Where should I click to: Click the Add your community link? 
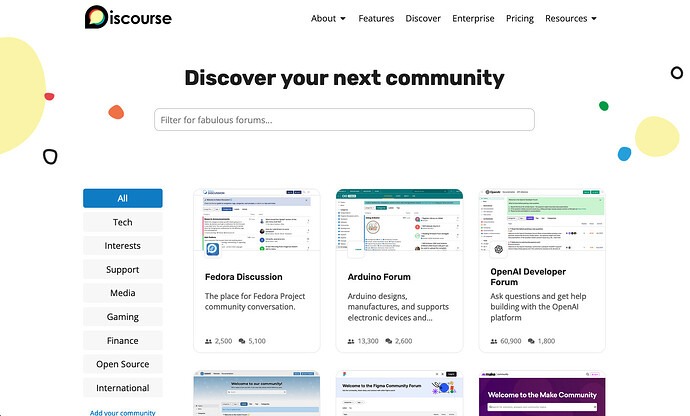click(123, 412)
